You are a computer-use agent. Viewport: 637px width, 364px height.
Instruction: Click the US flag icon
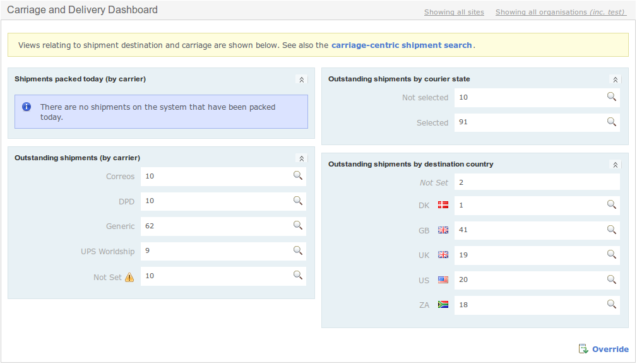[x=443, y=279]
